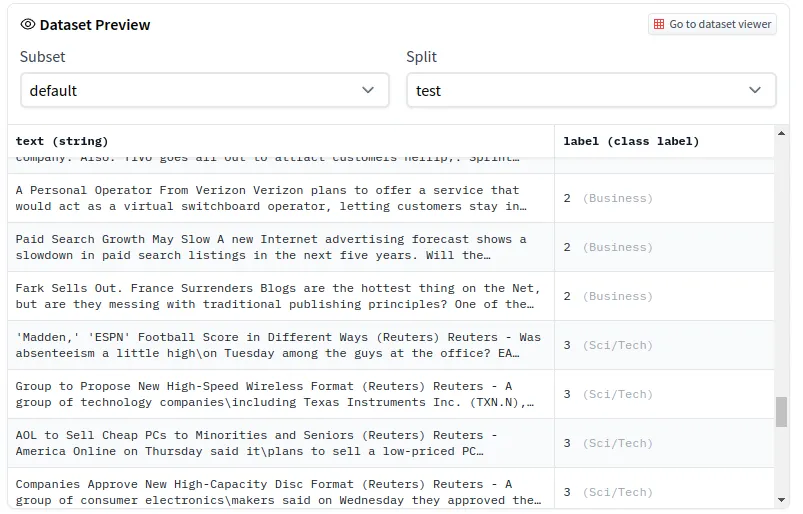
Task: Click the table's vertical scrollbar thumb
Action: [x=781, y=412]
